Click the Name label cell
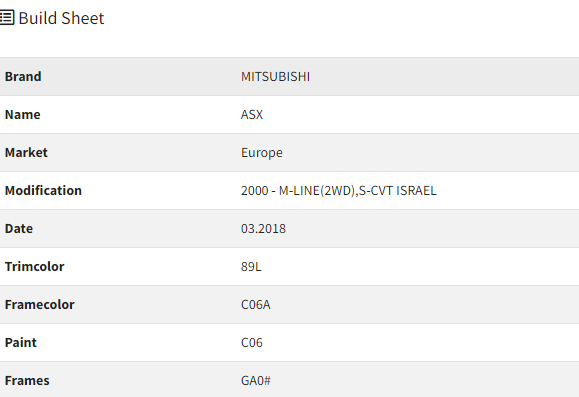Image resolution: width=579 pixels, height=397 pixels. pyautogui.click(x=23, y=114)
